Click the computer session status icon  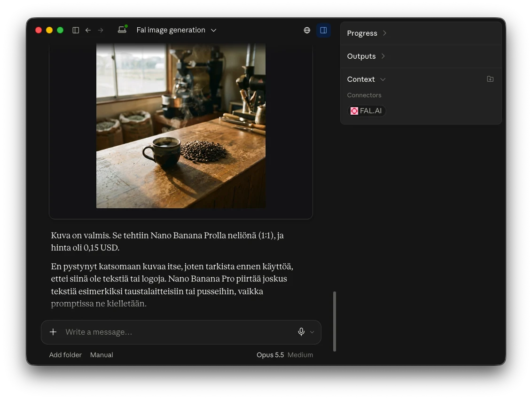point(123,29)
